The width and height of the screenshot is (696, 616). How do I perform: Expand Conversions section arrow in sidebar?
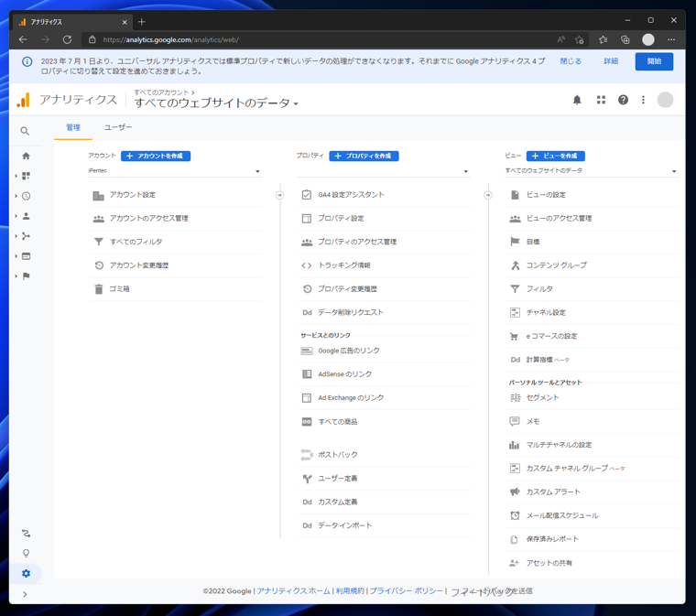pos(16,276)
